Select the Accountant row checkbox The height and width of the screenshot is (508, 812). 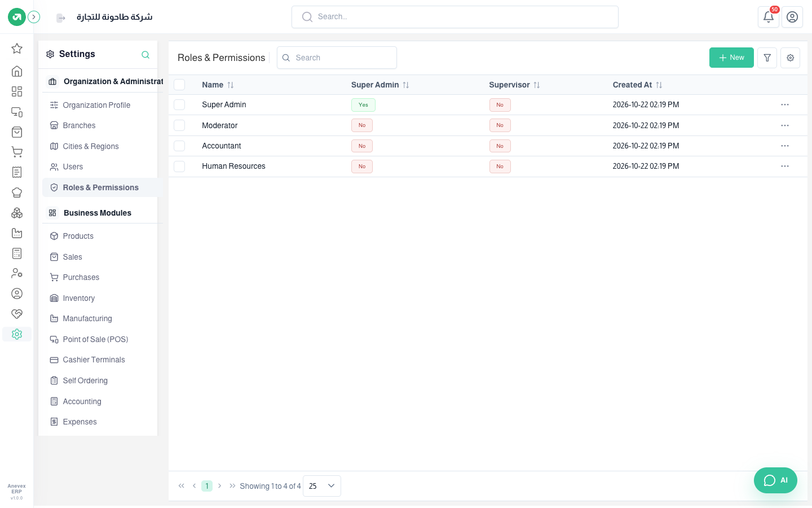179,146
